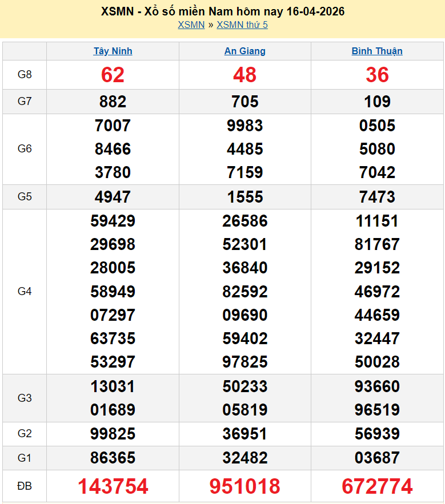Open the Bình Thuận province link
This screenshot has width=445, height=504.
377,51
